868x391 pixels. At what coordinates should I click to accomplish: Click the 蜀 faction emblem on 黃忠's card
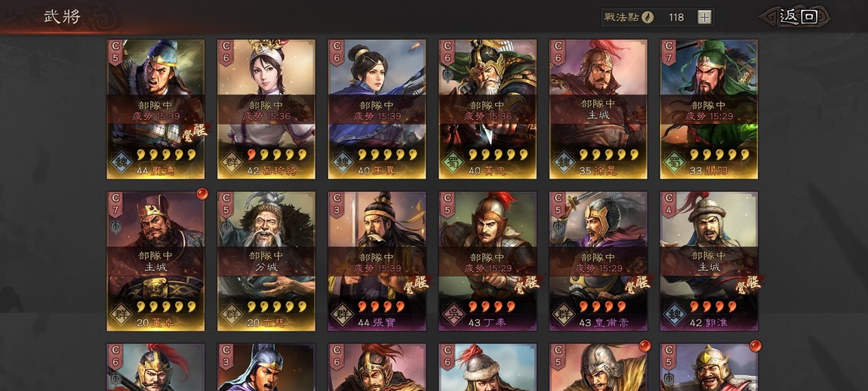[452, 162]
